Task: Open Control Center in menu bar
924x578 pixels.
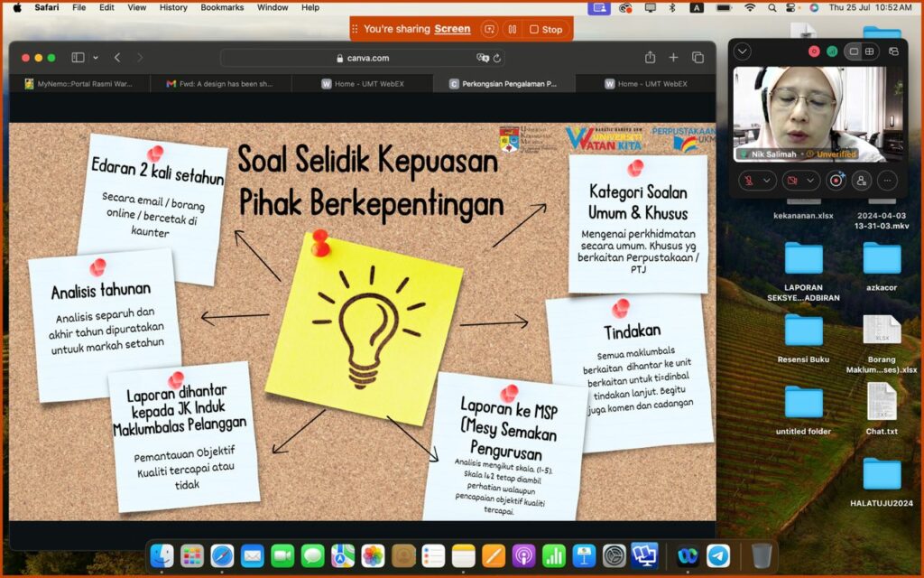Action: coord(792,7)
